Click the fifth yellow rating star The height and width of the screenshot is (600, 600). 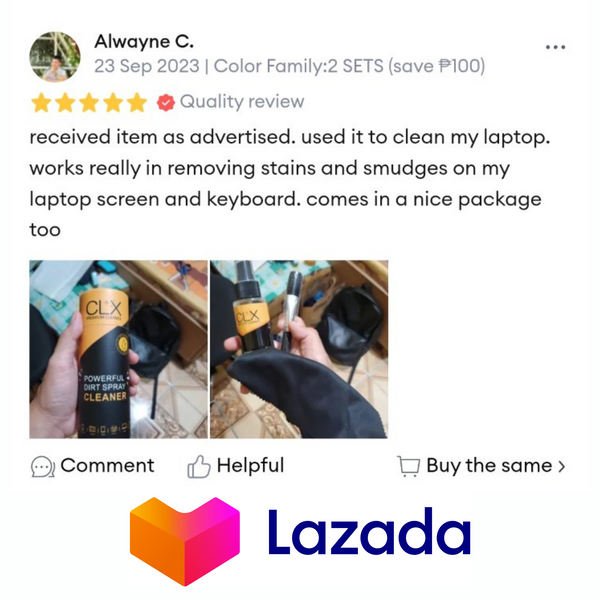pos(137,103)
